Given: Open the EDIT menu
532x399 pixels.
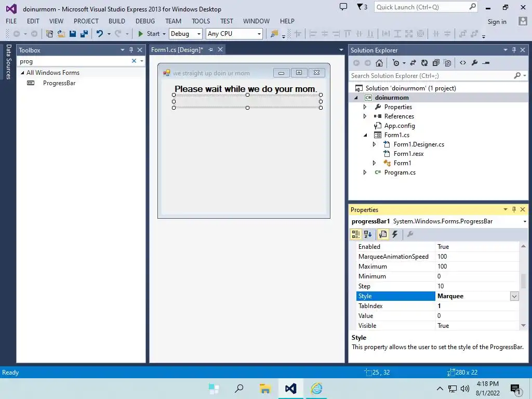Looking at the screenshot, I should pos(33,21).
